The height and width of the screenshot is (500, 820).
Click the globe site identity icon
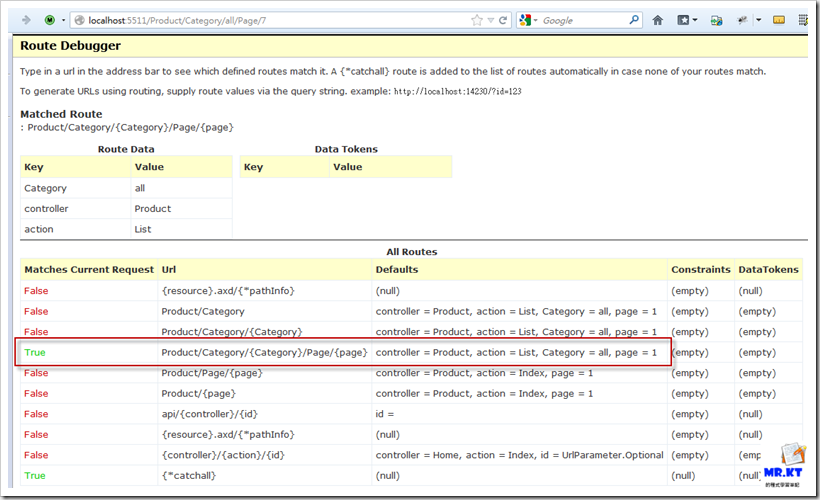pos(79,20)
